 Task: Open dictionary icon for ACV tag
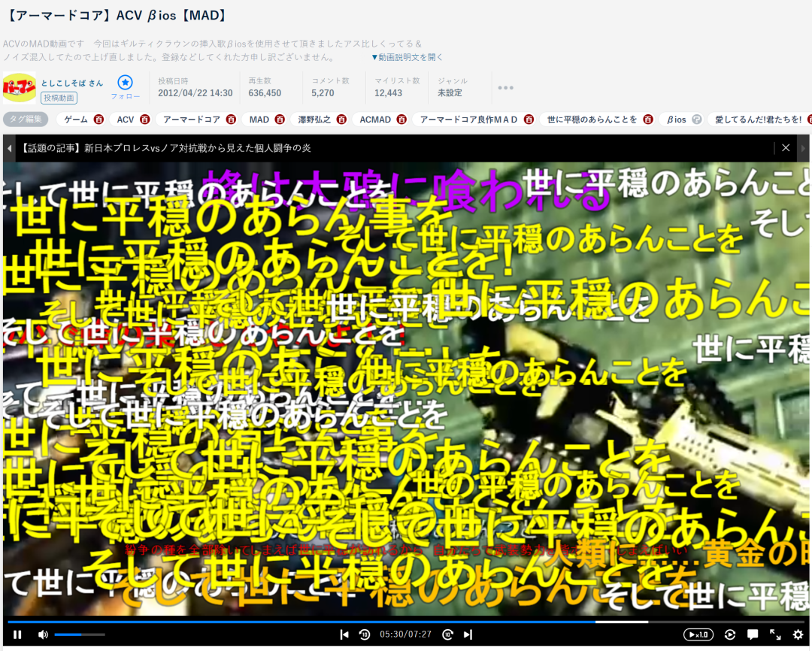pos(145,120)
